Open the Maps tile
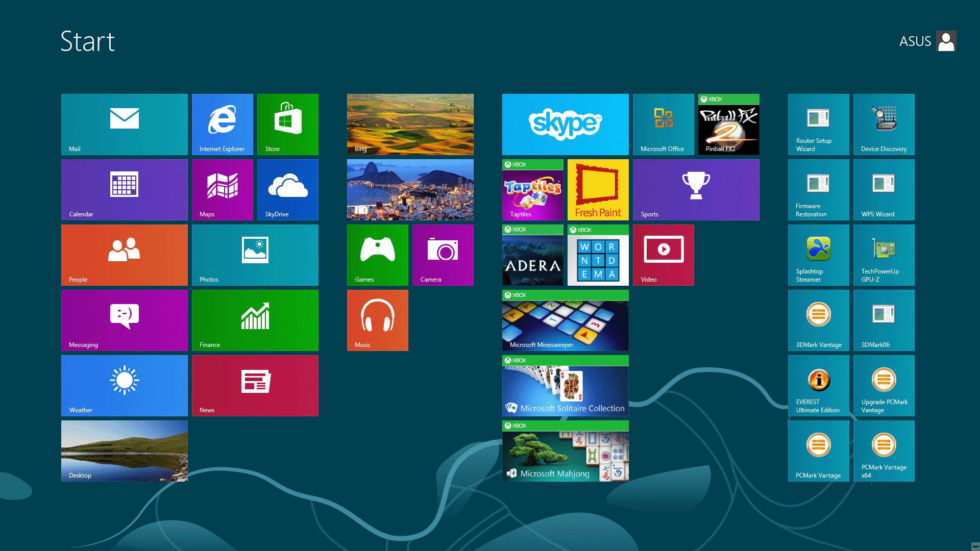The width and height of the screenshot is (980, 551). tap(223, 190)
